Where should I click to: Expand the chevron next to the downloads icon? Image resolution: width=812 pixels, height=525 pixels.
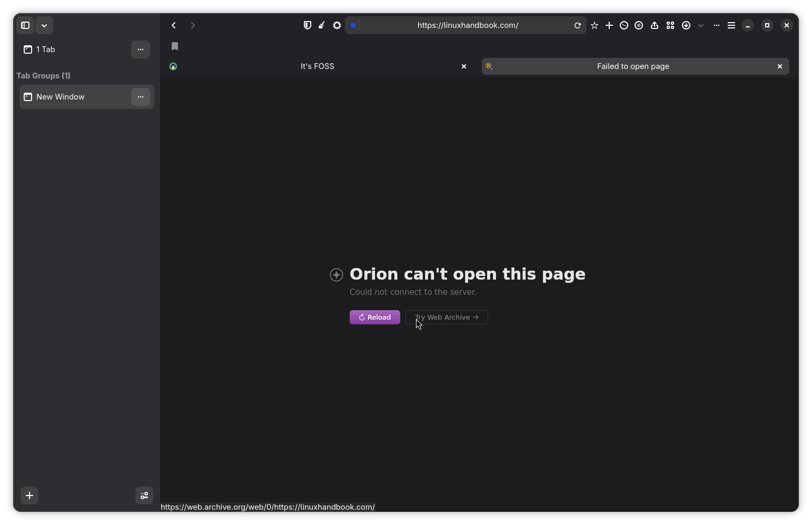point(701,25)
